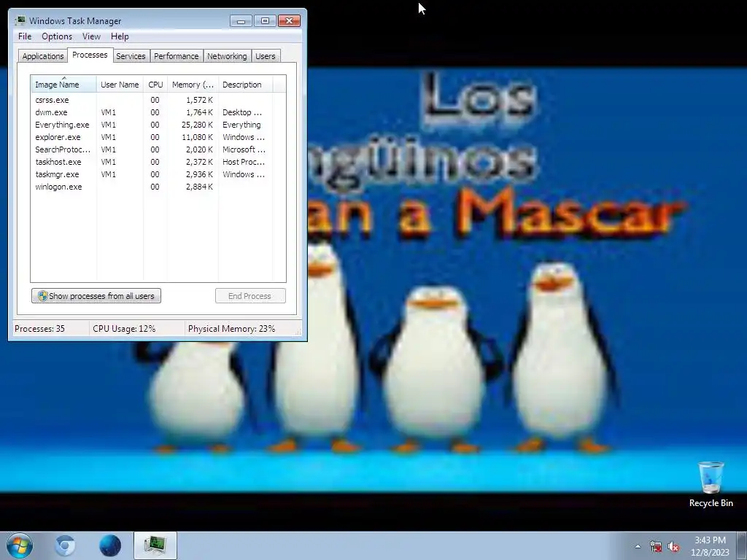Click the Task Manager title bar icon
This screenshot has height=560, width=747.
(x=20, y=21)
